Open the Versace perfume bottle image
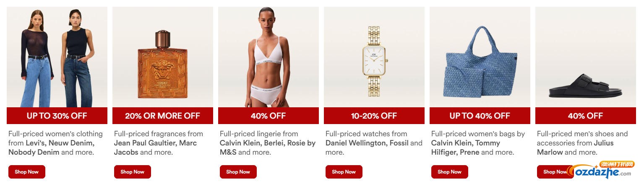The image size is (644, 184). coord(163,57)
